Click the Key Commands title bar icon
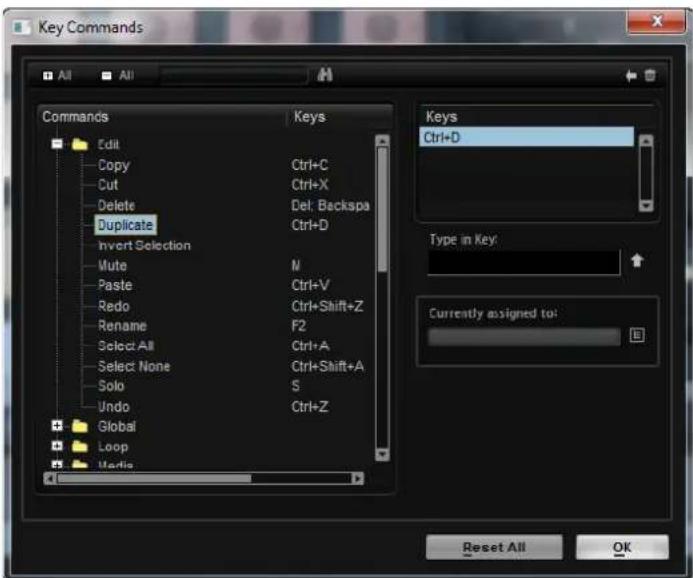This screenshot has width=693, height=578. point(21,27)
